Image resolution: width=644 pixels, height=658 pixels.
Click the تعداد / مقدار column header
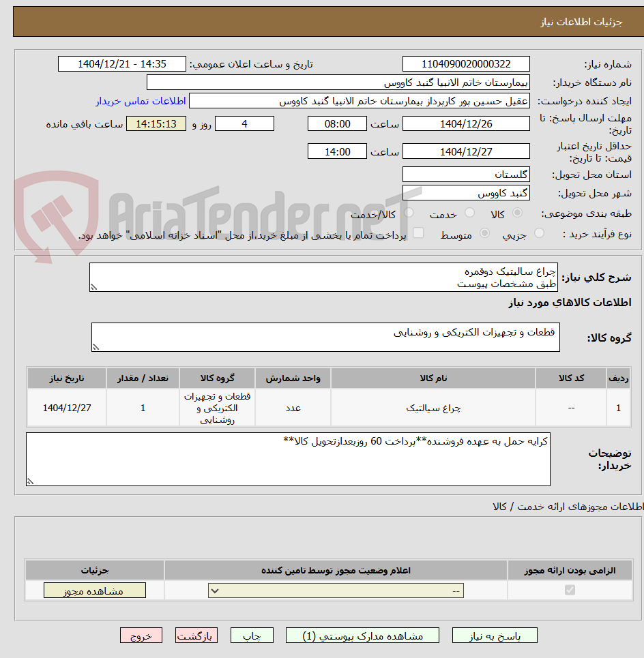pyautogui.click(x=143, y=378)
